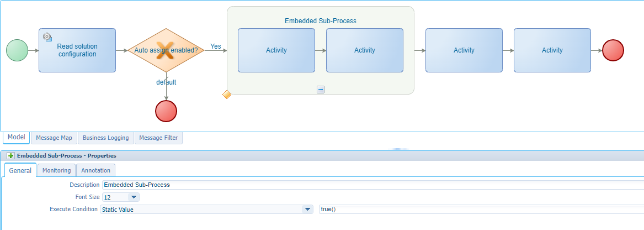Viewport: 644px width, 230px height.
Task: Select the first Activity inside the sub-process
Action: pyautogui.click(x=276, y=50)
